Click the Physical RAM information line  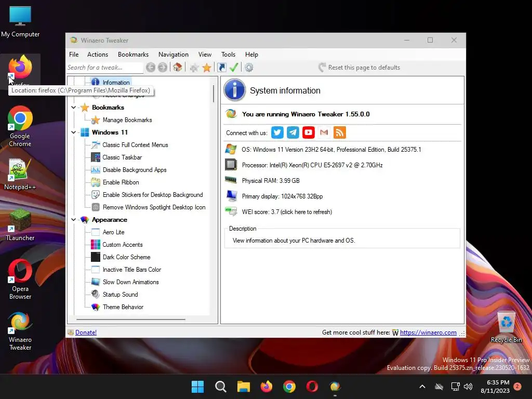click(x=271, y=181)
